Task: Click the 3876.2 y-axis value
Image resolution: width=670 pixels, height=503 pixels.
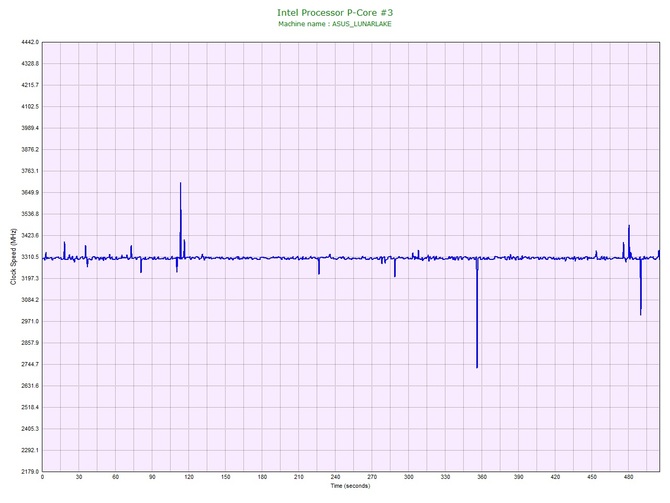Action: pyautogui.click(x=30, y=150)
